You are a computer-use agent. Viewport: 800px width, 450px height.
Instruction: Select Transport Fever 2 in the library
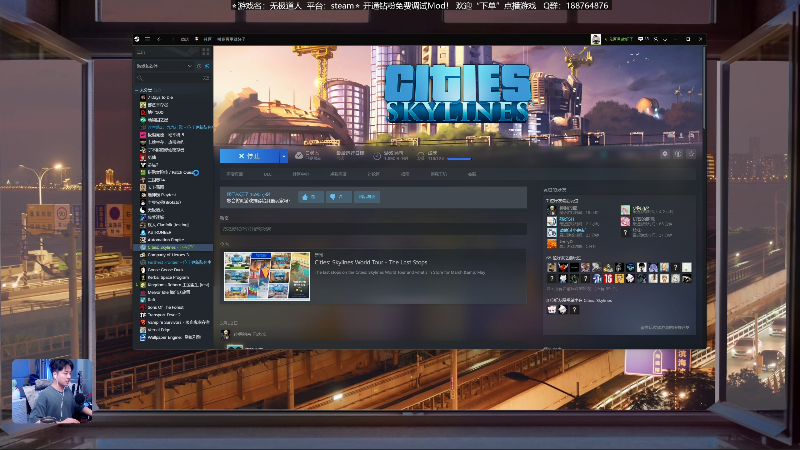(160, 315)
